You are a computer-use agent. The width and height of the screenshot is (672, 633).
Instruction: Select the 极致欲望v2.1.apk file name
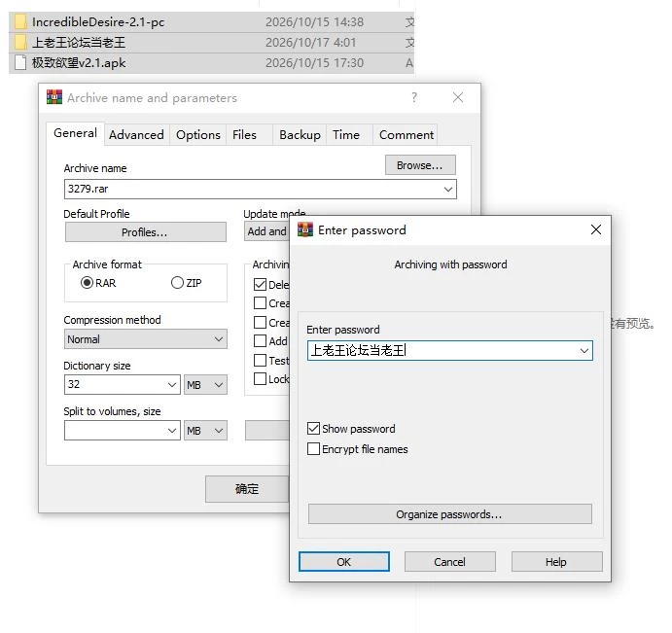[x=79, y=62]
